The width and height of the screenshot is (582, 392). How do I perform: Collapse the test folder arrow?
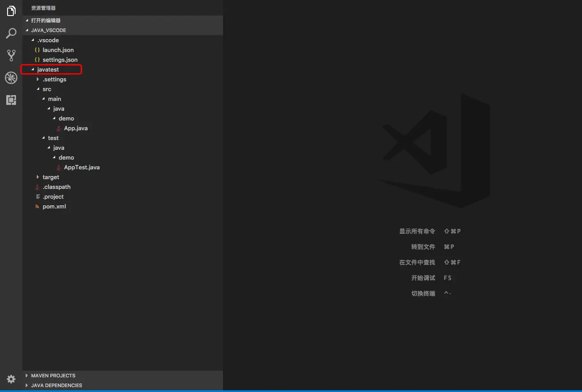43,138
